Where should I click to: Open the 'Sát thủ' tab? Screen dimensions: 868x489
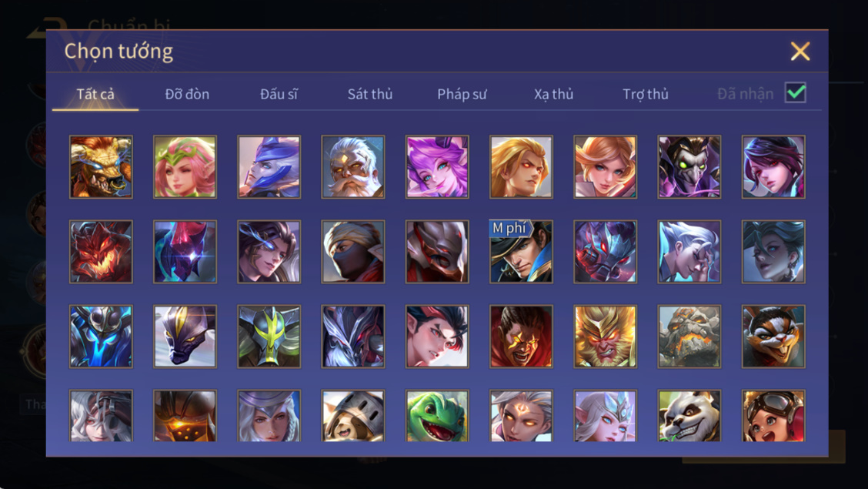370,94
